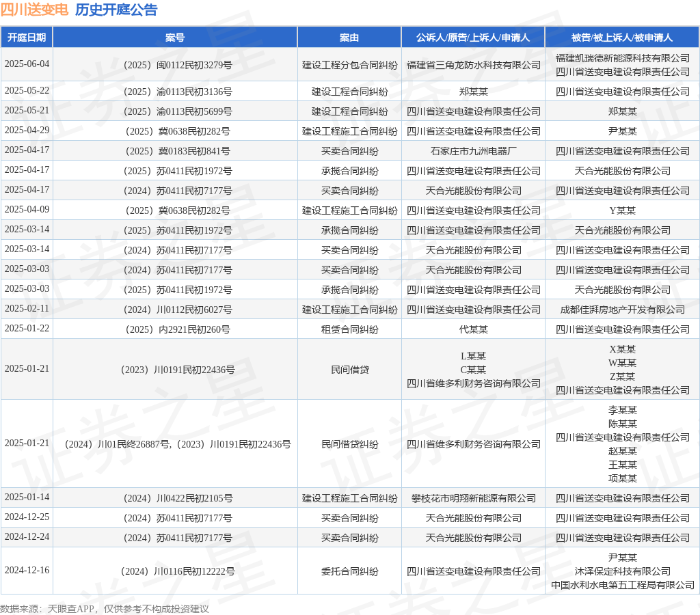Image resolution: width=700 pixels, height=615 pixels.
Task: Click the date 2025-02-11
Action: pos(27,308)
